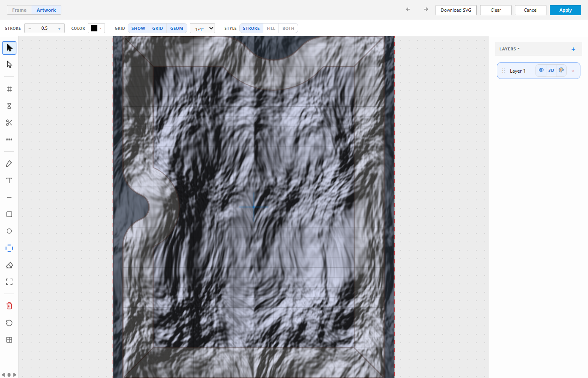Viewport: 588px width, 378px height.
Task: Select the scissors cut tool
Action: (9, 123)
